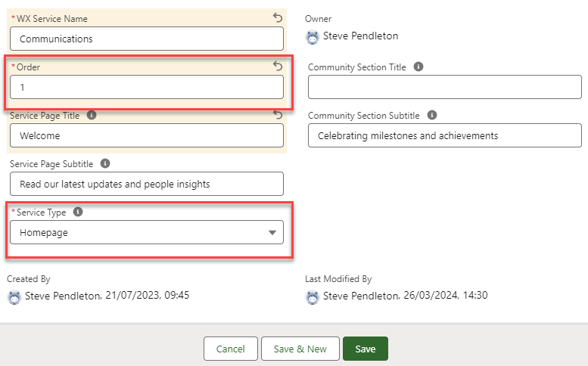Open the Service Type dropdown showing Homepage
588x366 pixels.
(x=147, y=232)
